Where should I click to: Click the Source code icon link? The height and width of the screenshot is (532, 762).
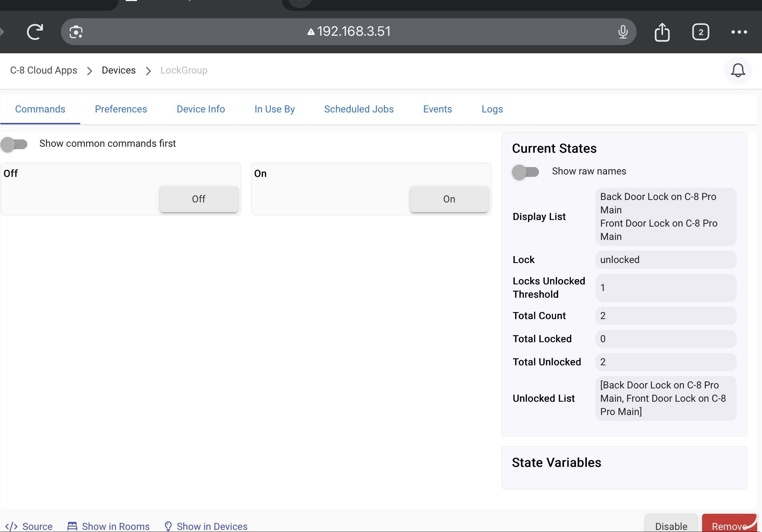[12, 526]
